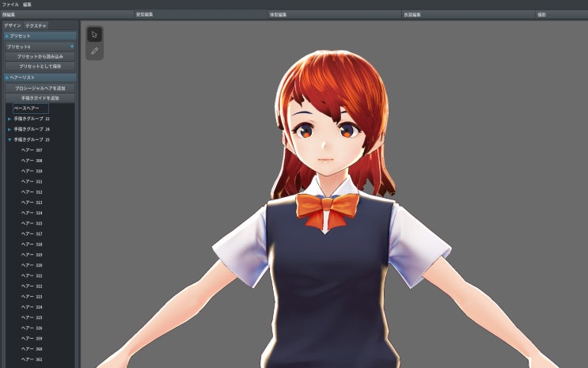
Task: Click プリセットとして保存 button
Action: 40,66
